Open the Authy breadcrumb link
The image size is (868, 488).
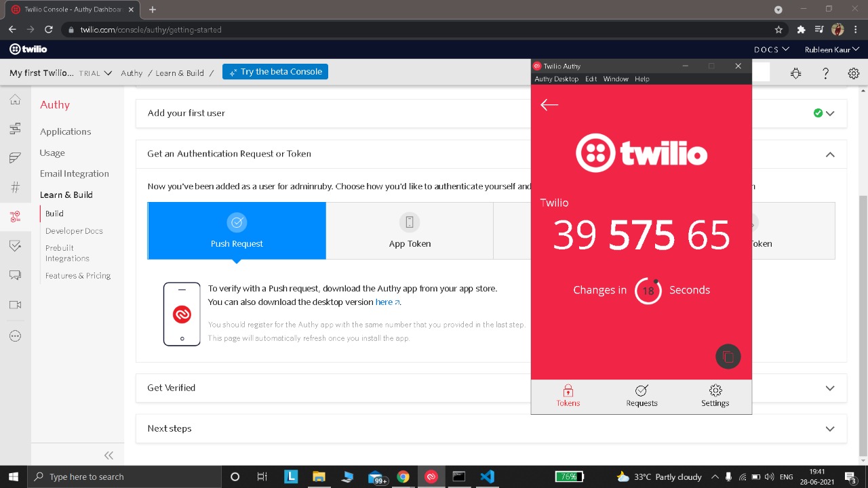point(132,73)
